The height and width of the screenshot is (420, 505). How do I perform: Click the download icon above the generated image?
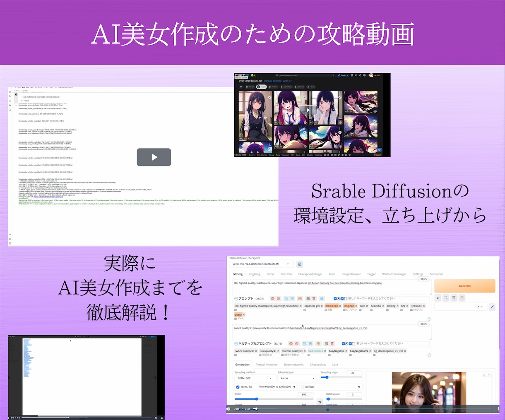pos(484,375)
